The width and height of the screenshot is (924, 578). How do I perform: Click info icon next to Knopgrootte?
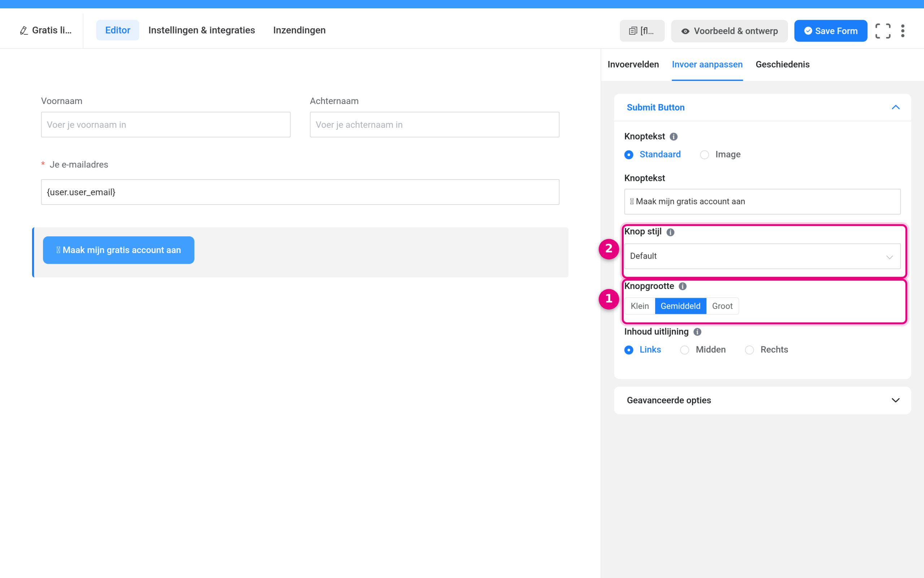[683, 286]
